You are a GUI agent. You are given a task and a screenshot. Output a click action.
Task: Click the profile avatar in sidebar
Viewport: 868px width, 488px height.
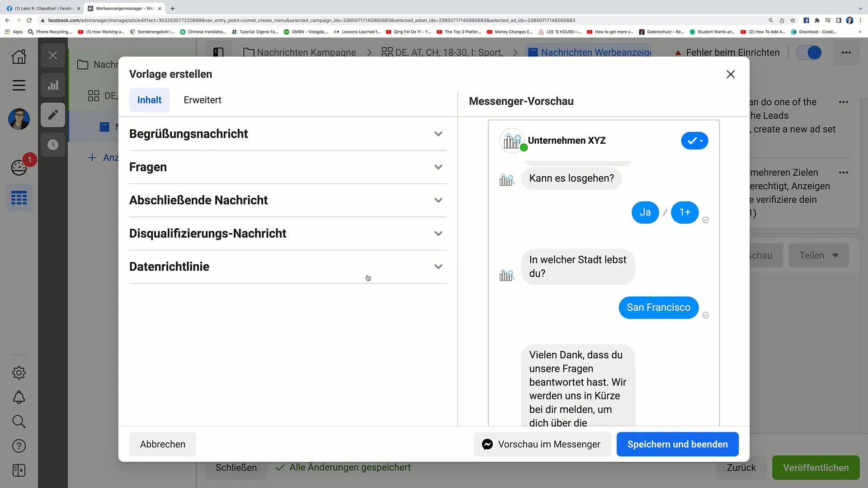tap(19, 119)
